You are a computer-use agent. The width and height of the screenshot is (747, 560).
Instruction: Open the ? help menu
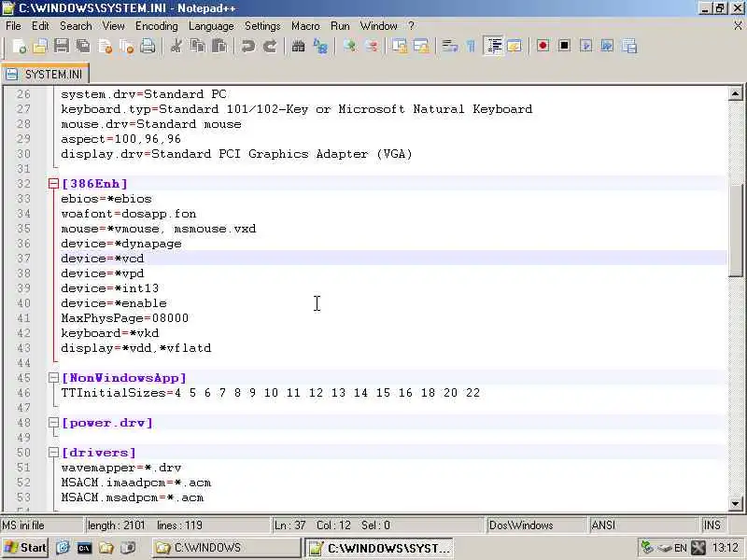(411, 26)
